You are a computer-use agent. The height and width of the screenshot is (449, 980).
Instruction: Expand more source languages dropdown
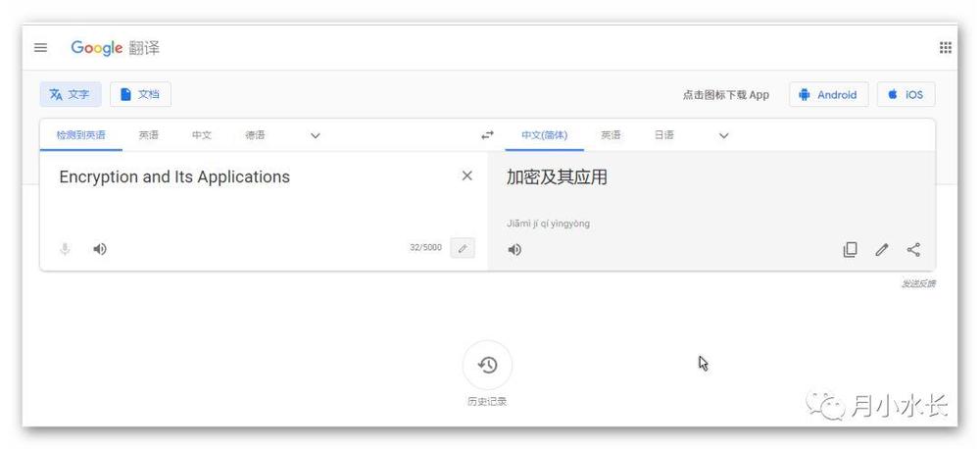pyautogui.click(x=316, y=135)
